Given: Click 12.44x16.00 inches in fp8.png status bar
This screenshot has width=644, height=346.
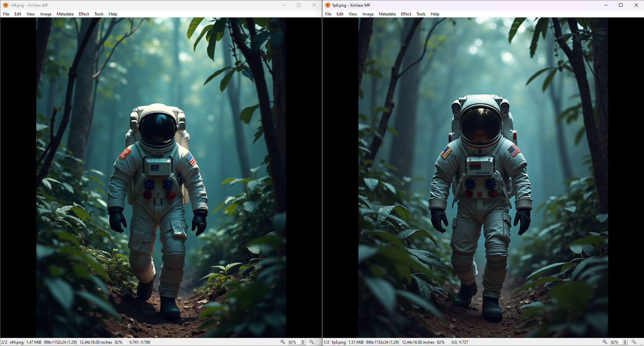Looking at the screenshot, I should [x=418, y=342].
